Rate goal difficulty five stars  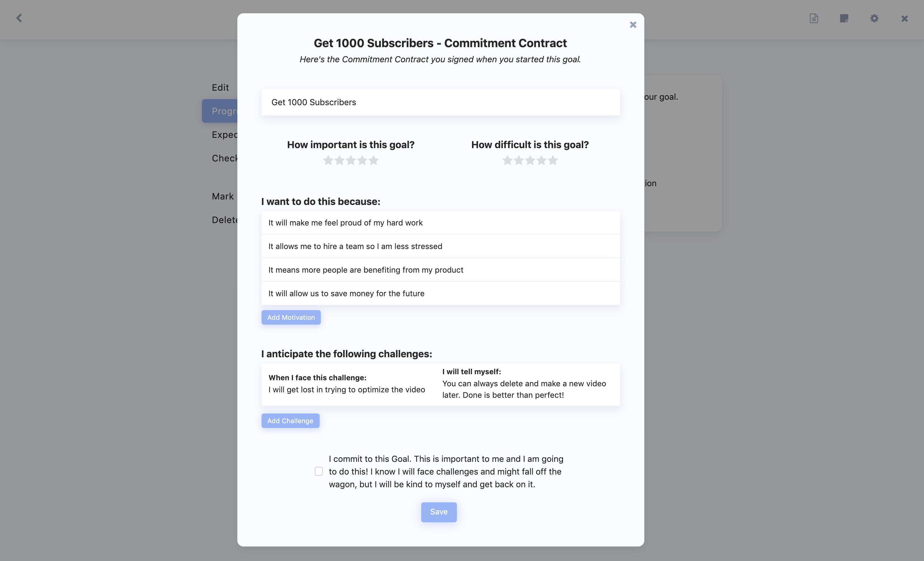[553, 161]
